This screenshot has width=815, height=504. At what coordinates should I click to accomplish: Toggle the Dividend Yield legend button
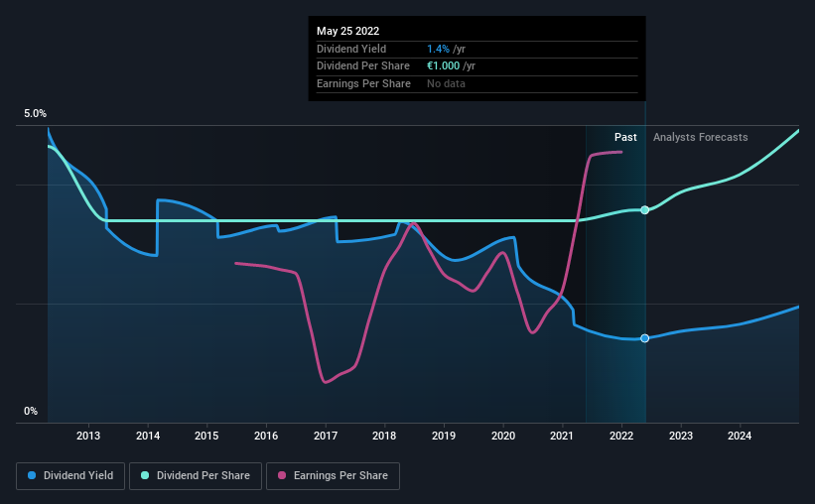[70, 476]
